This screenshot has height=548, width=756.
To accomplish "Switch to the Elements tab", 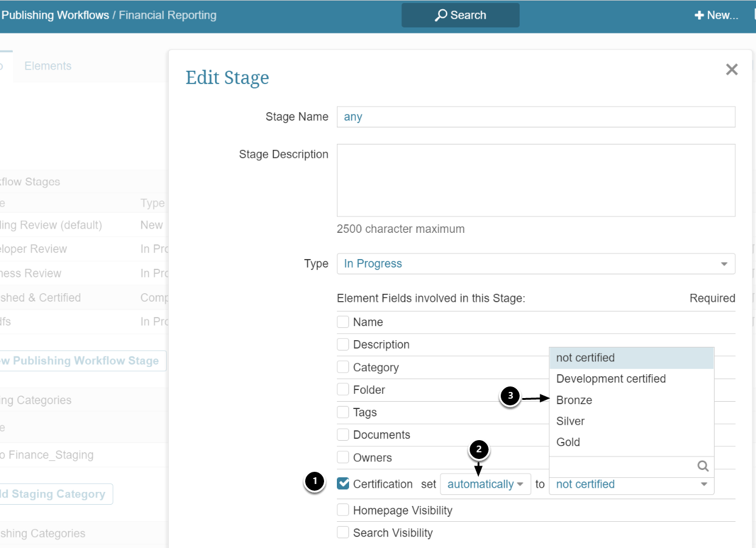I will coord(48,66).
